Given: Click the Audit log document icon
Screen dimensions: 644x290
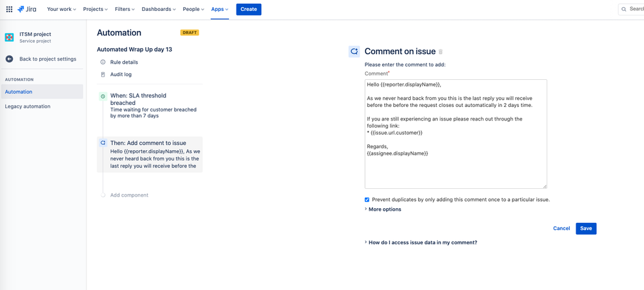Looking at the screenshot, I should pyautogui.click(x=102, y=75).
